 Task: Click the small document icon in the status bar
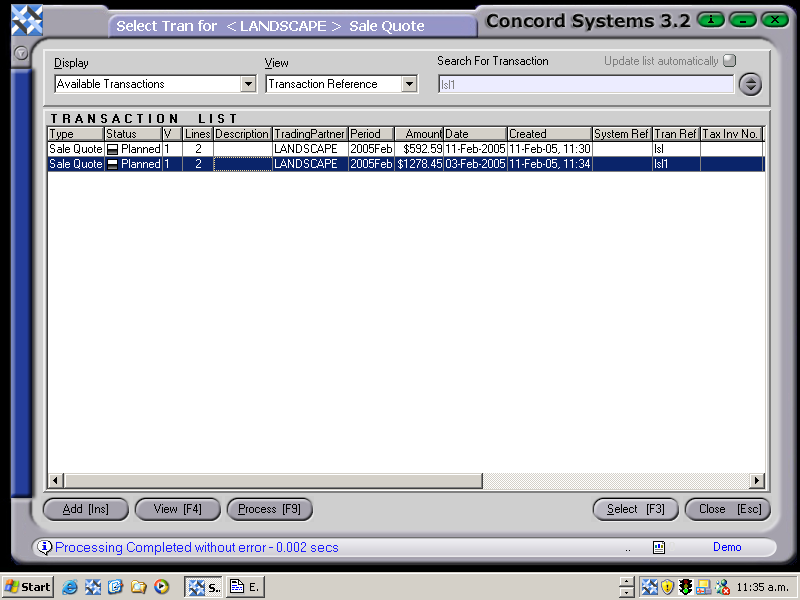pos(658,547)
